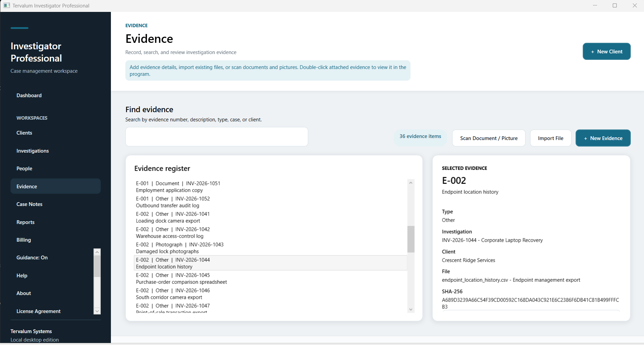This screenshot has width=644, height=345.
Task: Click the SHA-256 hash value
Action: click(530, 303)
